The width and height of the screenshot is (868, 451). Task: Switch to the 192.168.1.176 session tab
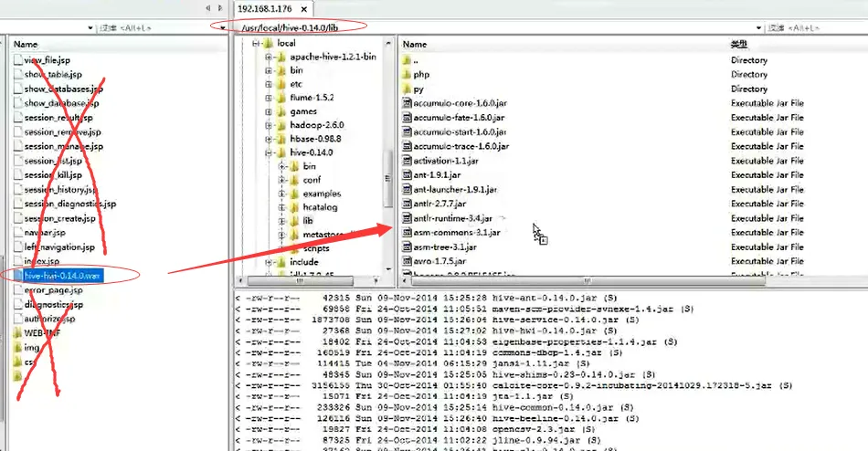[265, 9]
